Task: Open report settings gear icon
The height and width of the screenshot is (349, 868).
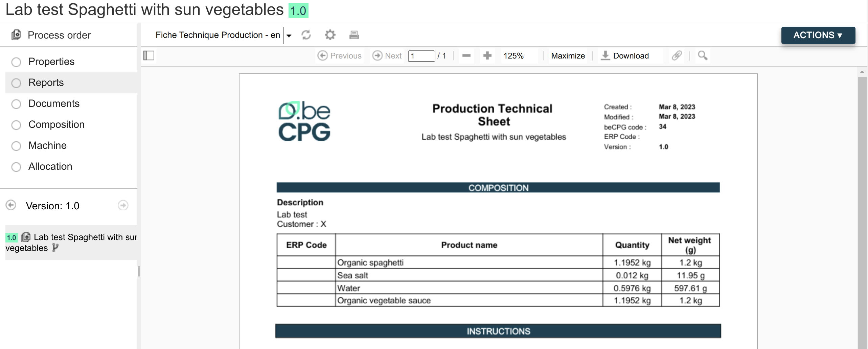Action: 330,35
